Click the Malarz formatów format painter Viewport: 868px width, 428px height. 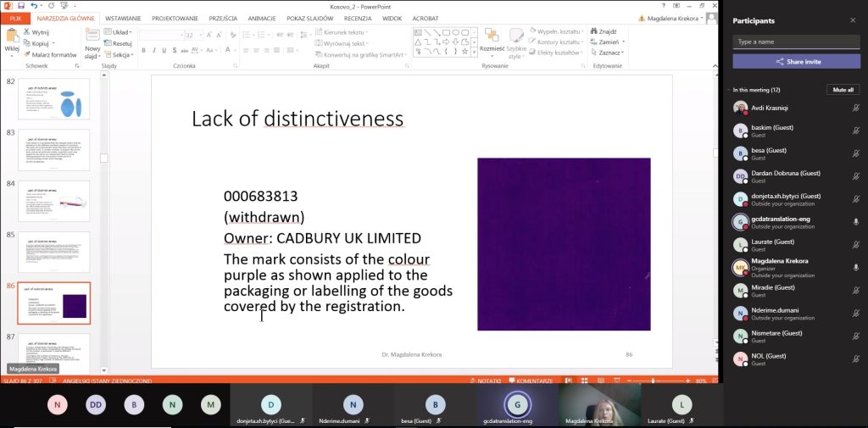point(50,55)
